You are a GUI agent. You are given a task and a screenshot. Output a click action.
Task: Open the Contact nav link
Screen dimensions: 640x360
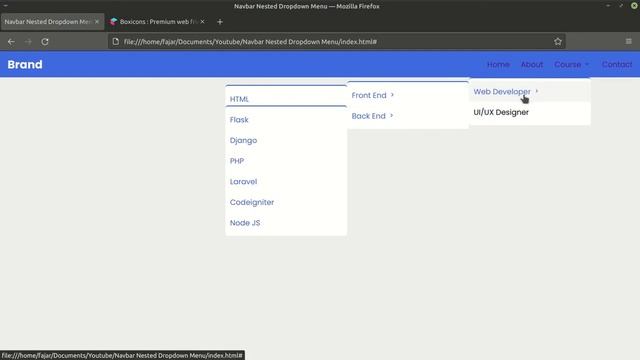click(x=617, y=64)
